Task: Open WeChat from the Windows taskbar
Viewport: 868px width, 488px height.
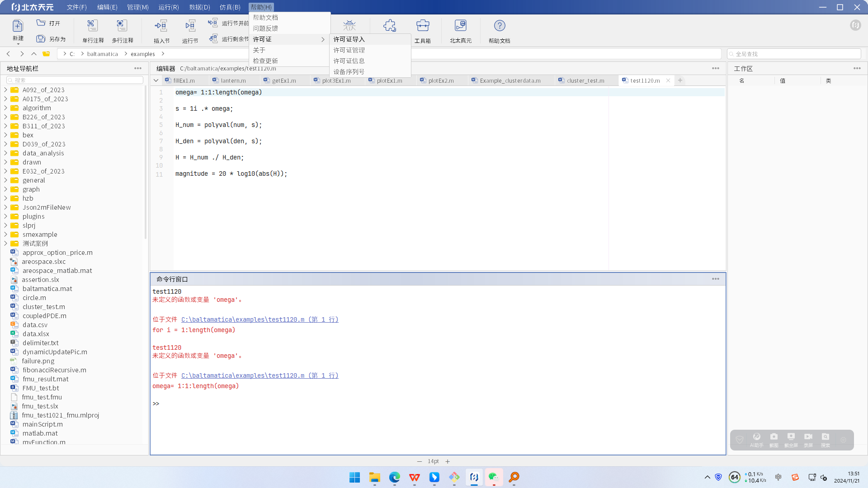Action: click(x=494, y=477)
